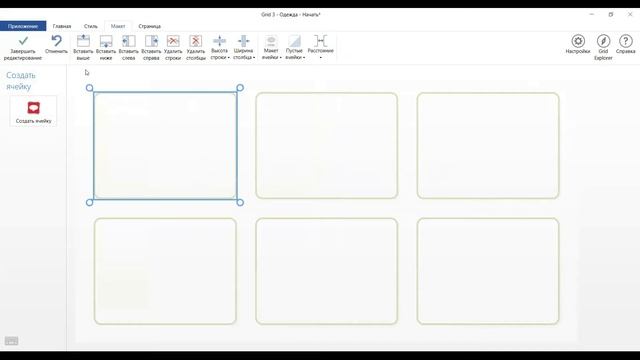Click the top-left resize handle of selected cell
The height and width of the screenshot is (360, 640).
[89, 88]
